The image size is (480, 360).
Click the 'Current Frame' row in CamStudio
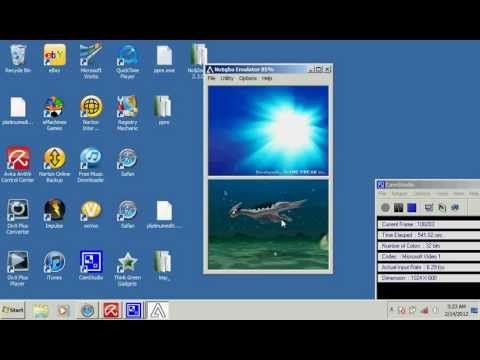tap(429, 224)
